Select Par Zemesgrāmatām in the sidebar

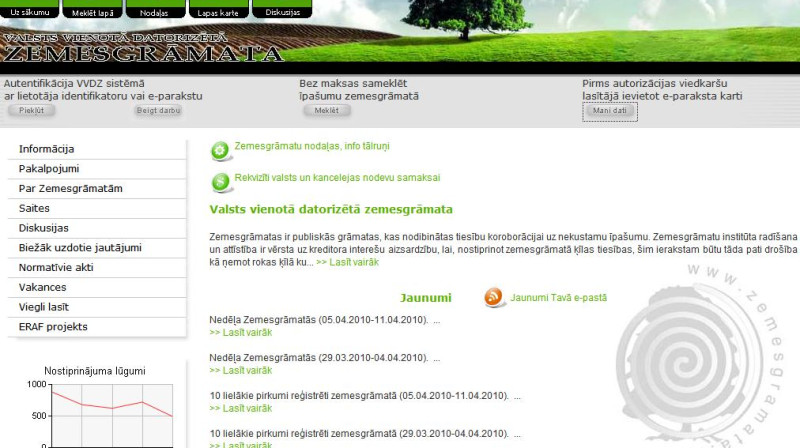click(97, 189)
